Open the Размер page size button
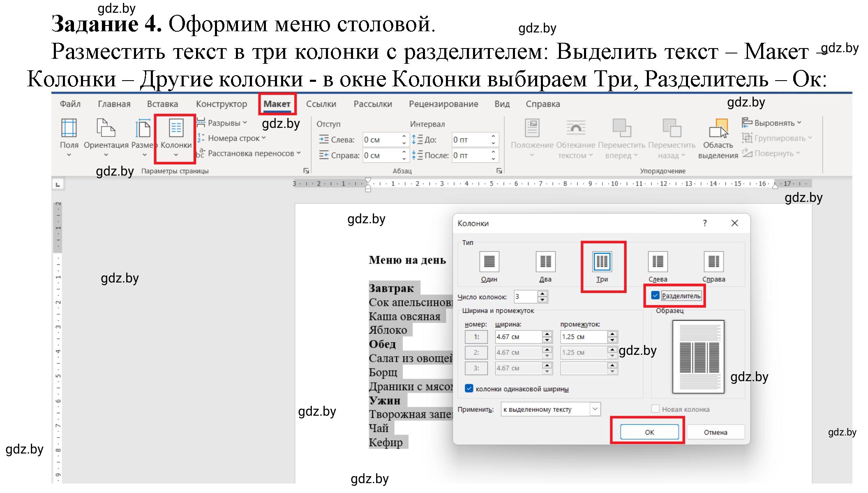 (143, 138)
